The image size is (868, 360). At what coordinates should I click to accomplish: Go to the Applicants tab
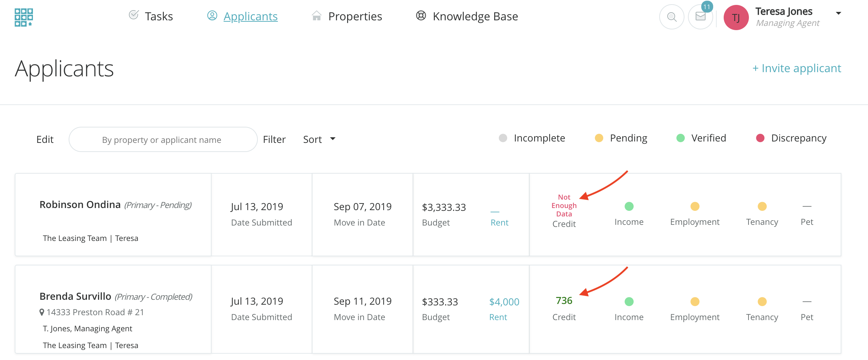(x=250, y=16)
